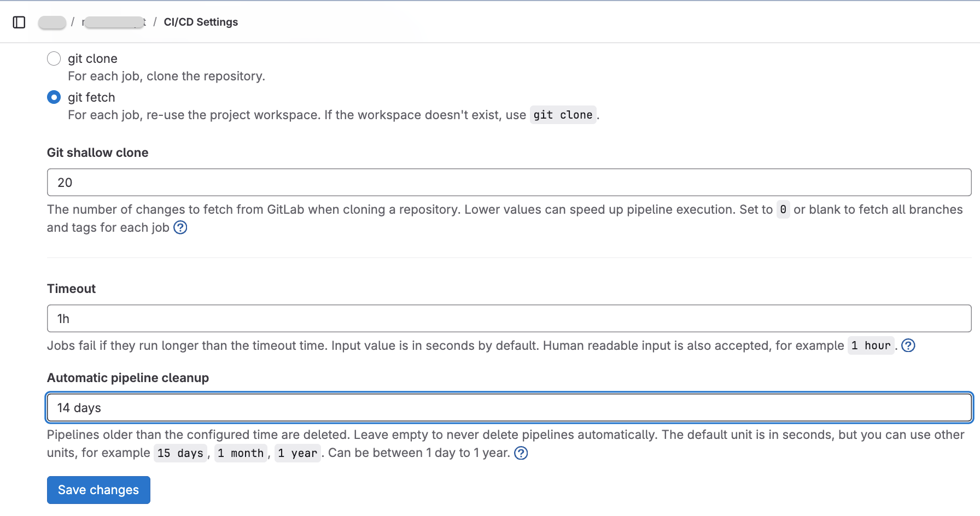This screenshot has width=980, height=516.
Task: Click the 'git fetch' option label text
Action: (x=91, y=97)
